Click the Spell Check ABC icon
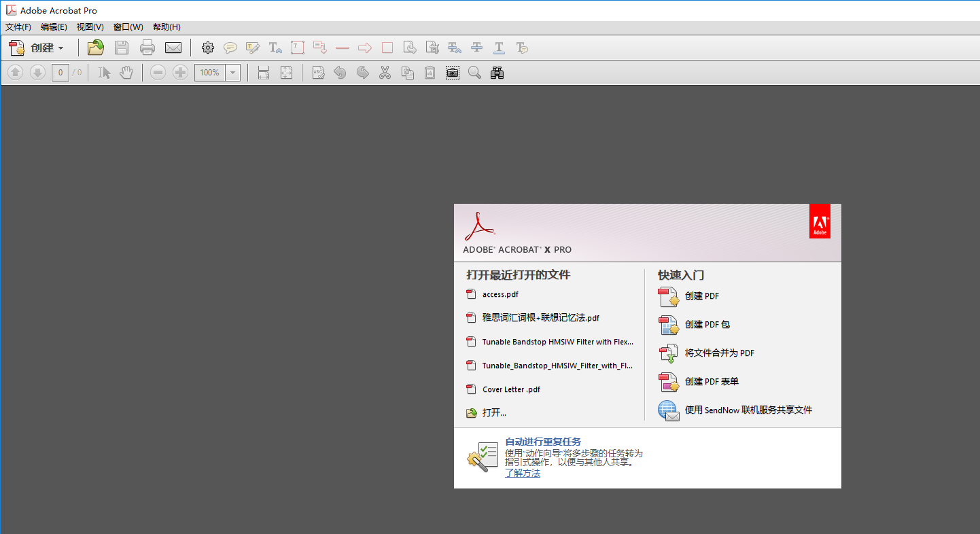The image size is (980, 534). (318, 73)
